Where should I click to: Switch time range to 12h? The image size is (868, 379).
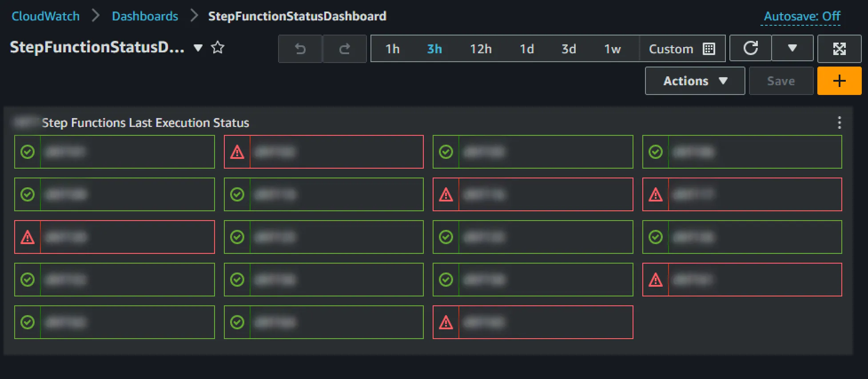tap(481, 49)
